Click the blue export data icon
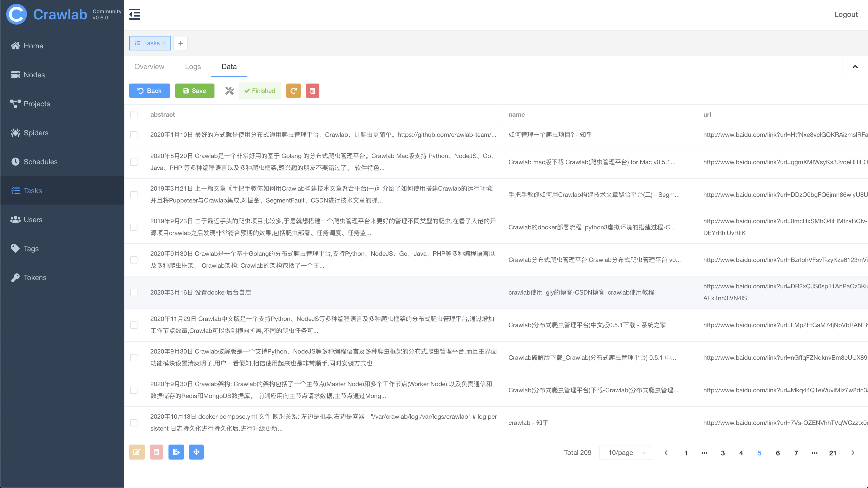This screenshot has width=868, height=488. pos(176,452)
